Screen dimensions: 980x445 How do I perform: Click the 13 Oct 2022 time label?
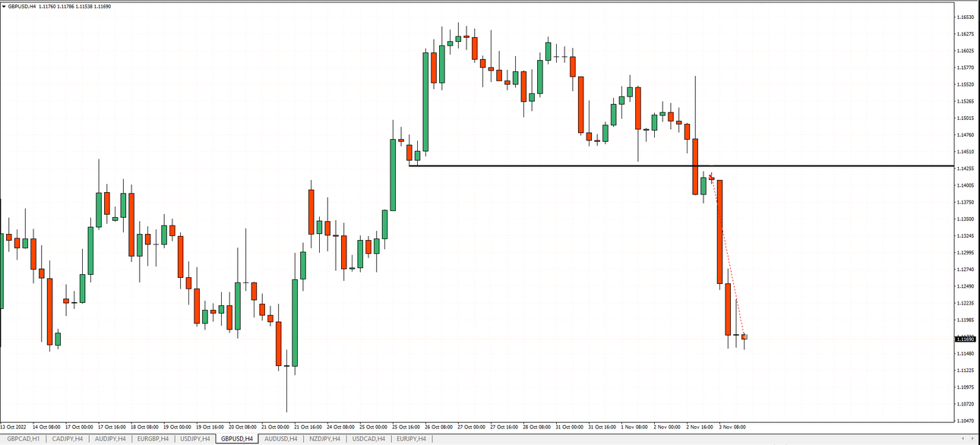pyautogui.click(x=14, y=427)
